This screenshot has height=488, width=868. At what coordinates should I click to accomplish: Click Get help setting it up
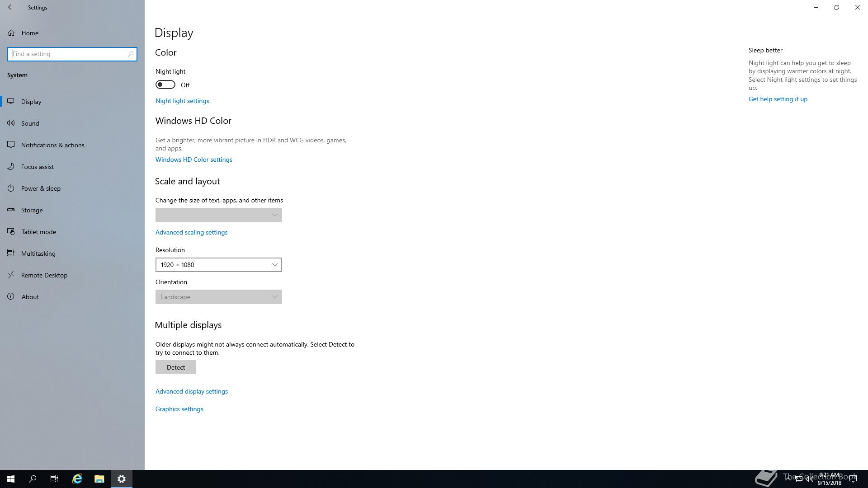point(778,99)
